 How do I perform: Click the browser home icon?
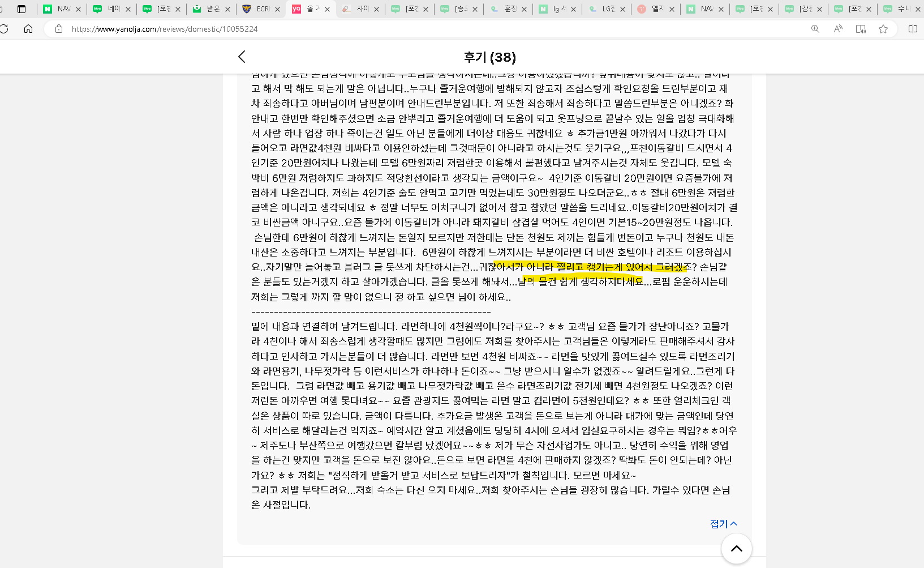tap(28, 29)
